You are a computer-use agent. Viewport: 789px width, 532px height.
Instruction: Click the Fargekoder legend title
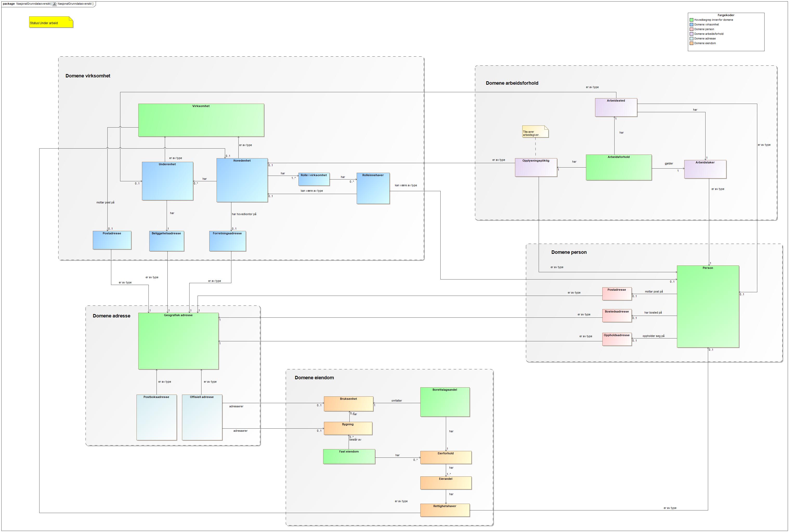click(726, 15)
